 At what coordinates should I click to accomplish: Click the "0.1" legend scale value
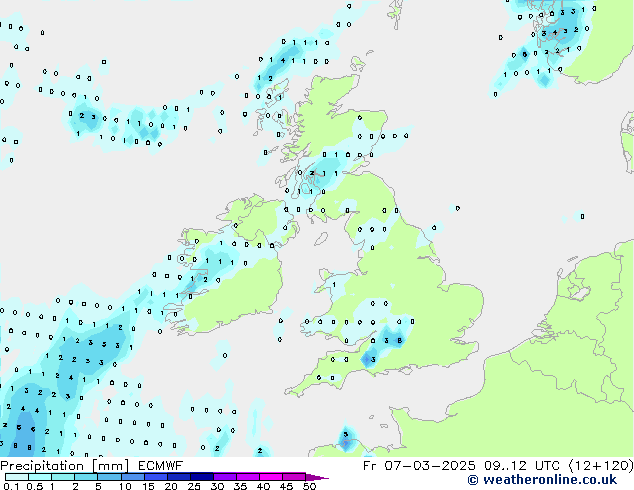coord(11,486)
